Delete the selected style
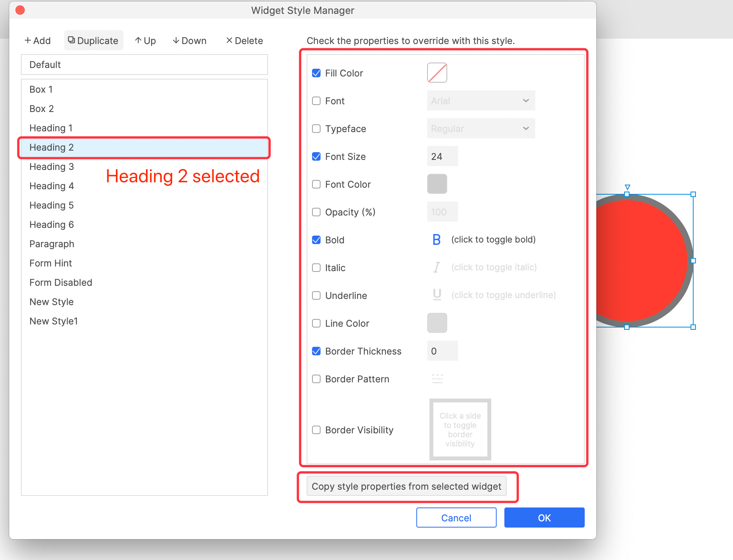 (x=244, y=41)
